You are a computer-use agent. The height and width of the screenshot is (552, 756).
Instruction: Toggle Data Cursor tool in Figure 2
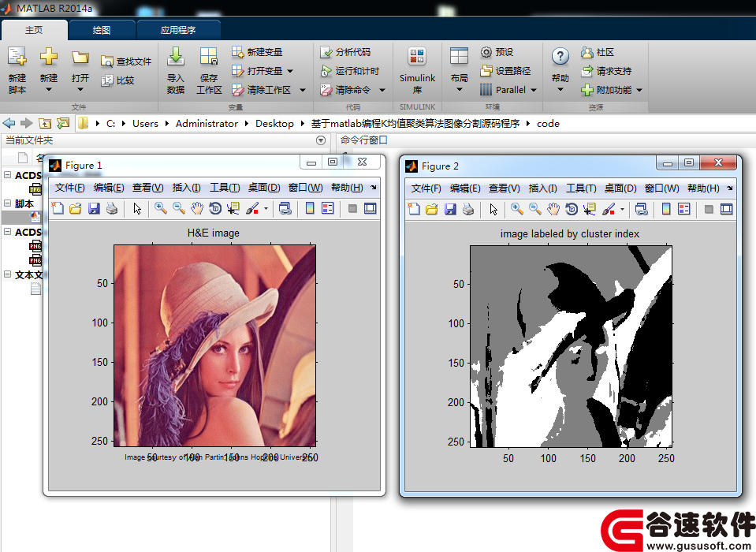point(589,209)
